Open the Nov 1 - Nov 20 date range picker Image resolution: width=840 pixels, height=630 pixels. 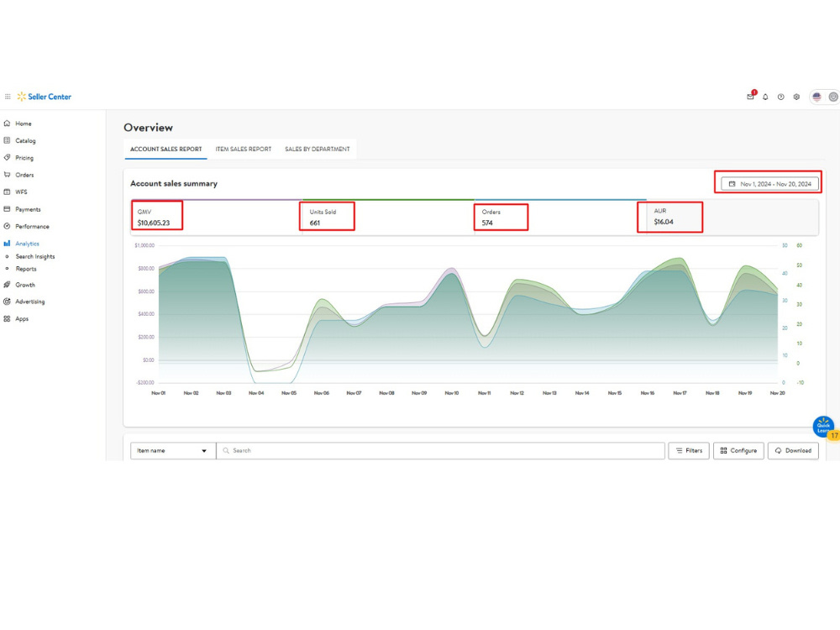[x=769, y=184]
